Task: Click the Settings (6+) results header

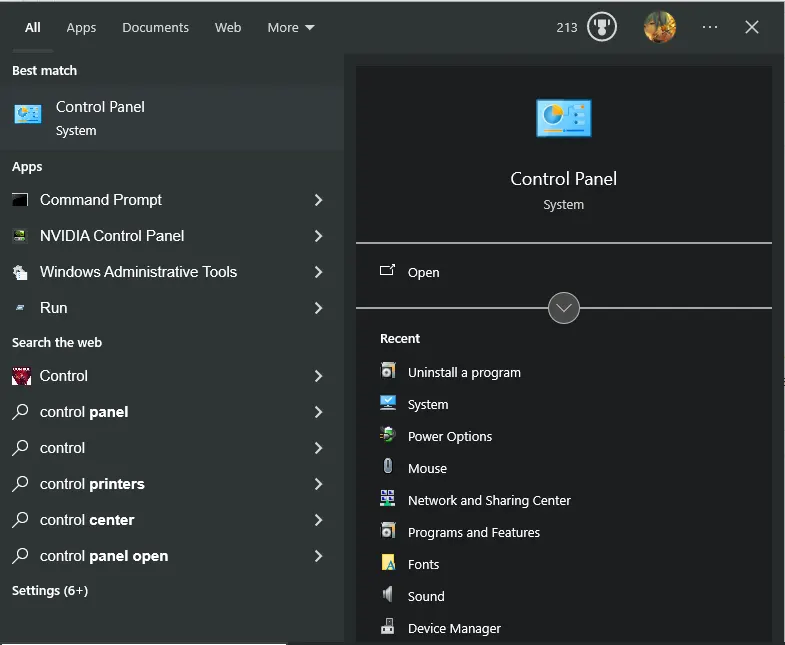Action: point(50,591)
